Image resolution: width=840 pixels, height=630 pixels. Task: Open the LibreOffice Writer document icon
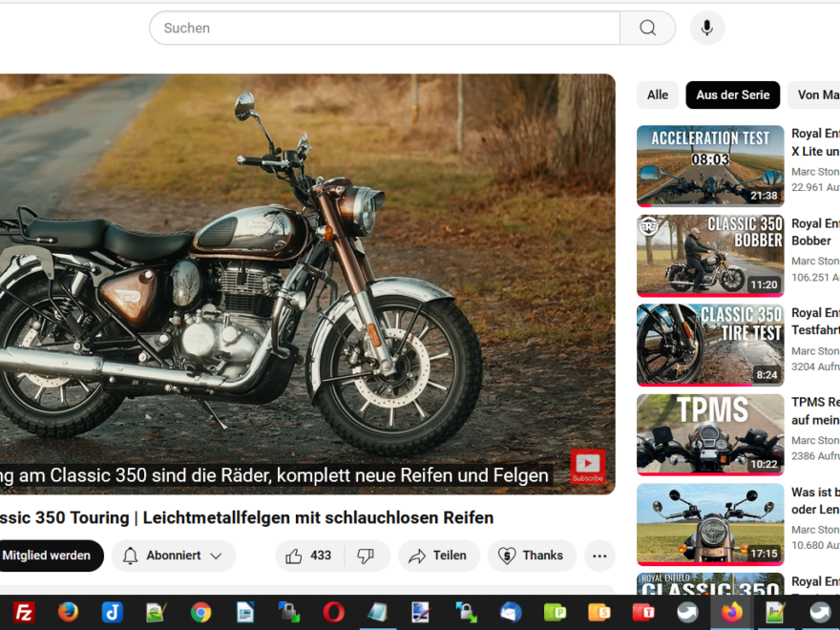(244, 612)
